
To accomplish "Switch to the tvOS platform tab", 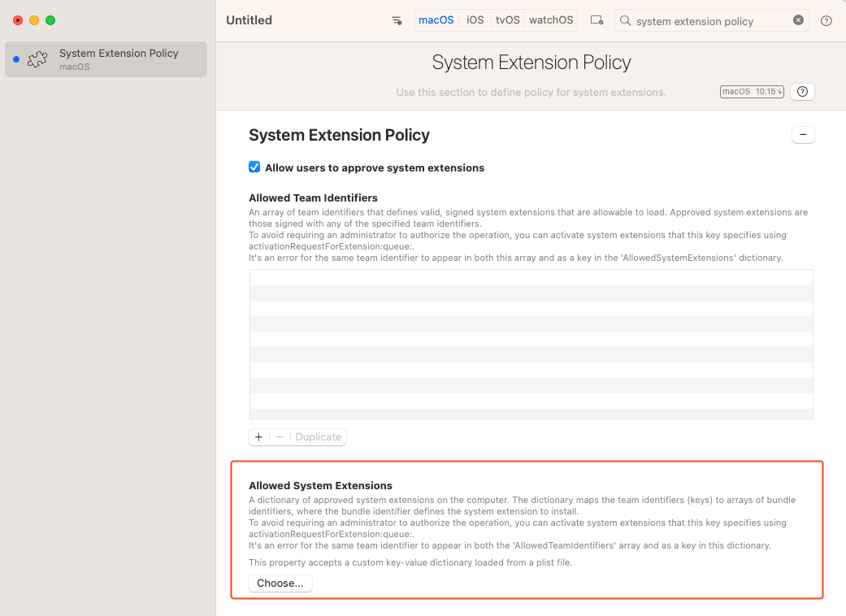I will tap(507, 20).
